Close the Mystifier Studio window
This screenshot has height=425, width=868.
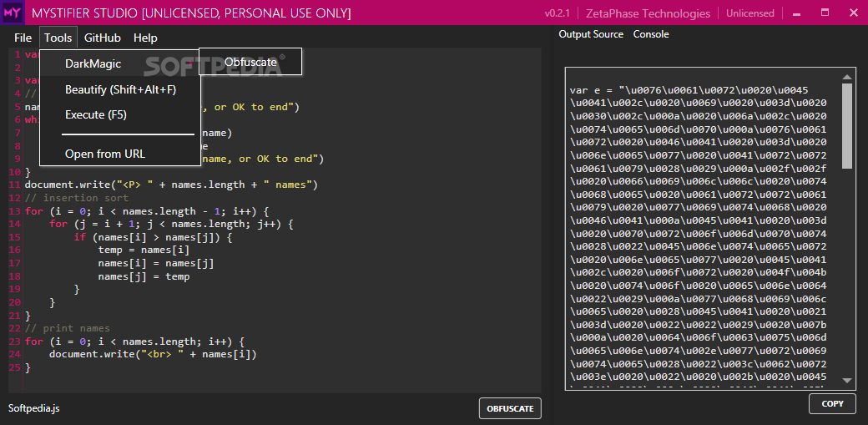[x=852, y=13]
